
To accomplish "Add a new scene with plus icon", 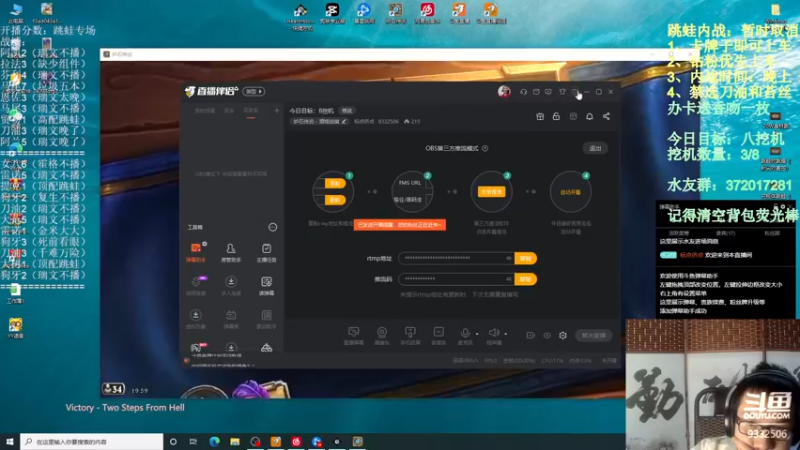I will point(277,110).
